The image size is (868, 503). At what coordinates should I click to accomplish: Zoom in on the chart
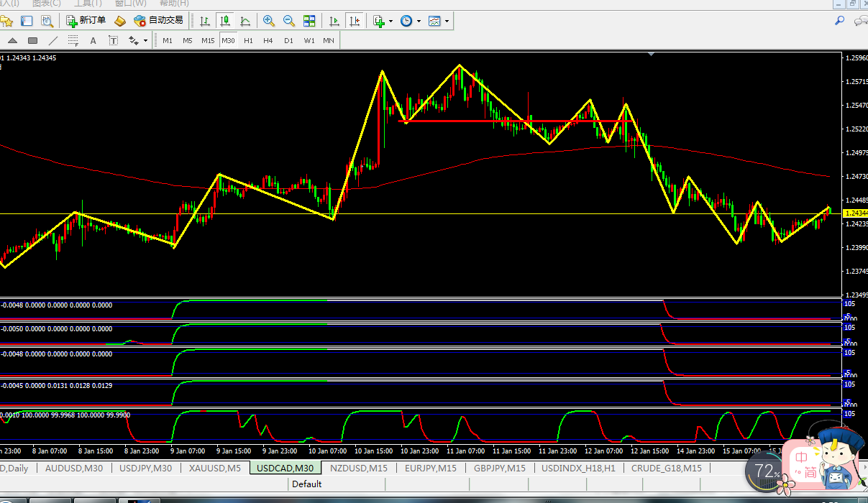(x=269, y=21)
